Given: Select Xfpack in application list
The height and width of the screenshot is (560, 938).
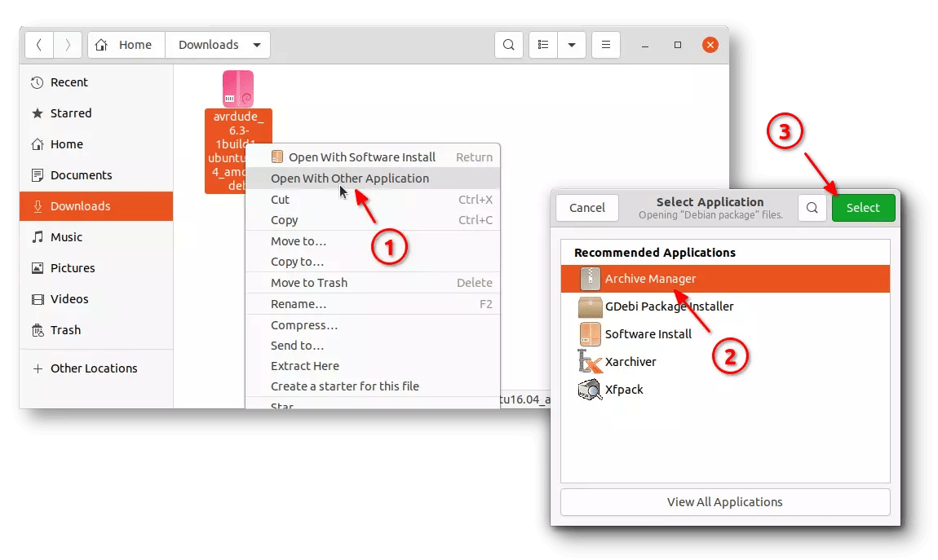Looking at the screenshot, I should point(725,390).
